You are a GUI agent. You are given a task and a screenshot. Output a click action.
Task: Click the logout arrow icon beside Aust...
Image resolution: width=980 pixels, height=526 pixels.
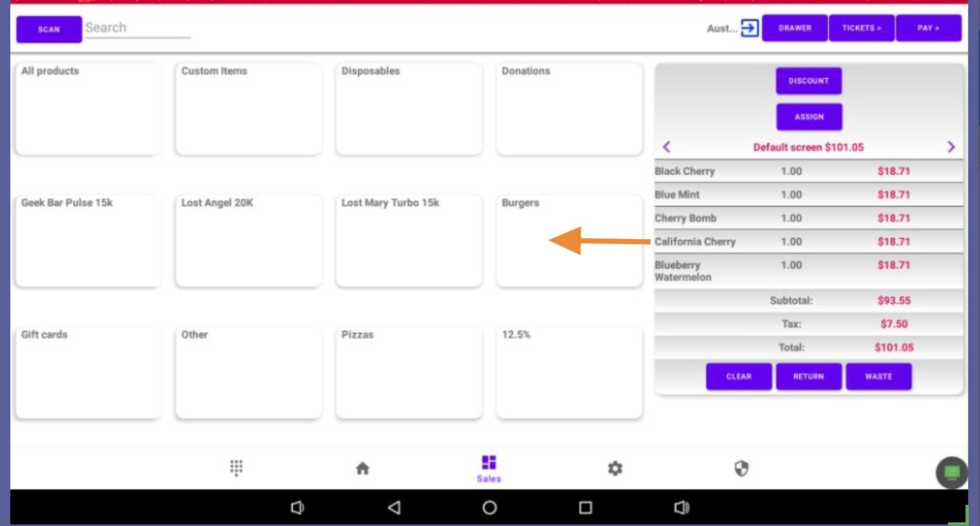750,28
